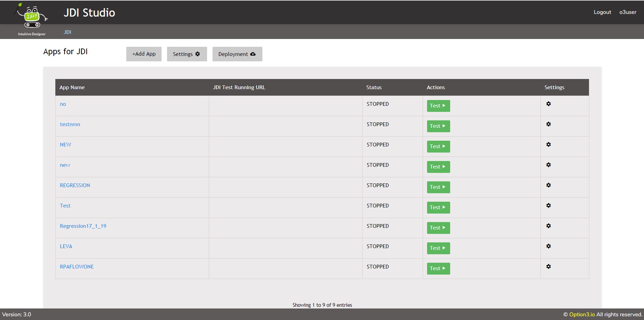Run Test for the RPAFLOWONE app
The width and height of the screenshot is (644, 320).
(x=438, y=268)
